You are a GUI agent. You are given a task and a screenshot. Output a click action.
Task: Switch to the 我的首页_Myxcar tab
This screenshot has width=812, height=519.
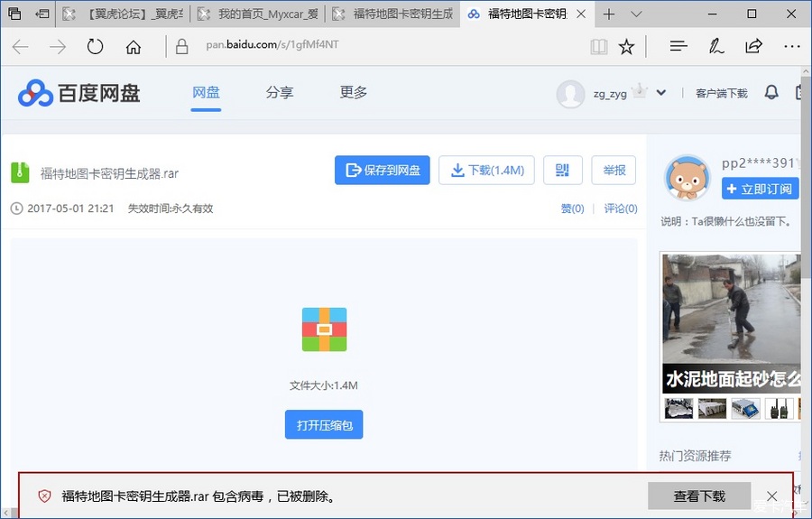pyautogui.click(x=258, y=14)
